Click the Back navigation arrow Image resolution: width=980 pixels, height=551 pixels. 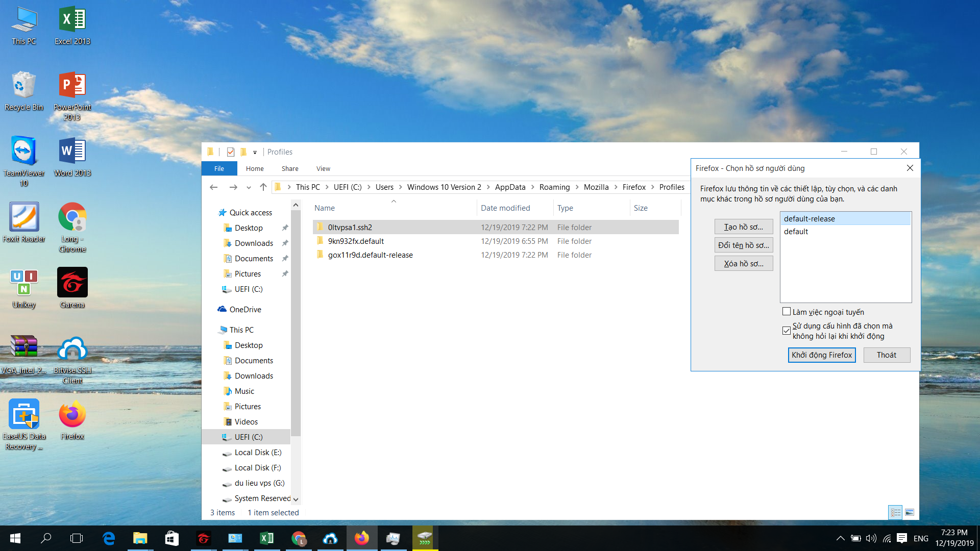pos(214,187)
